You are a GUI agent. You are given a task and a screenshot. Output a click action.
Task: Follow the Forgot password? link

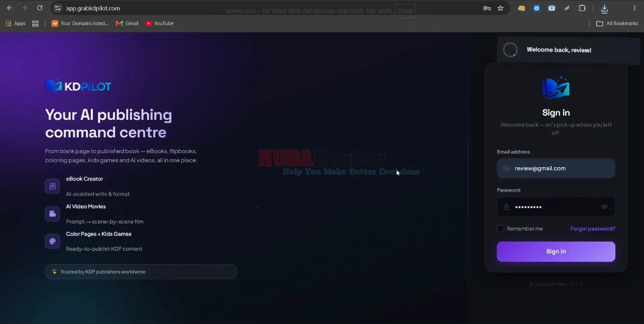click(x=593, y=229)
